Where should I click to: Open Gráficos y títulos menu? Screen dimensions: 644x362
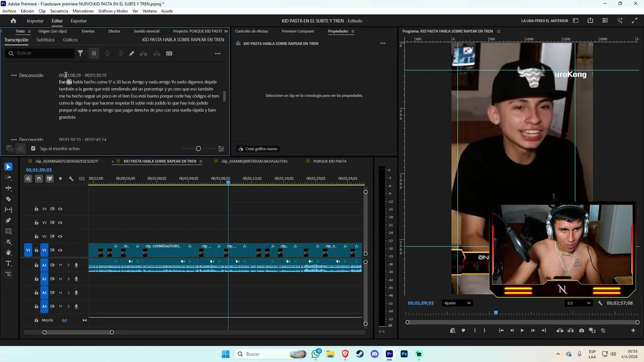click(x=113, y=11)
